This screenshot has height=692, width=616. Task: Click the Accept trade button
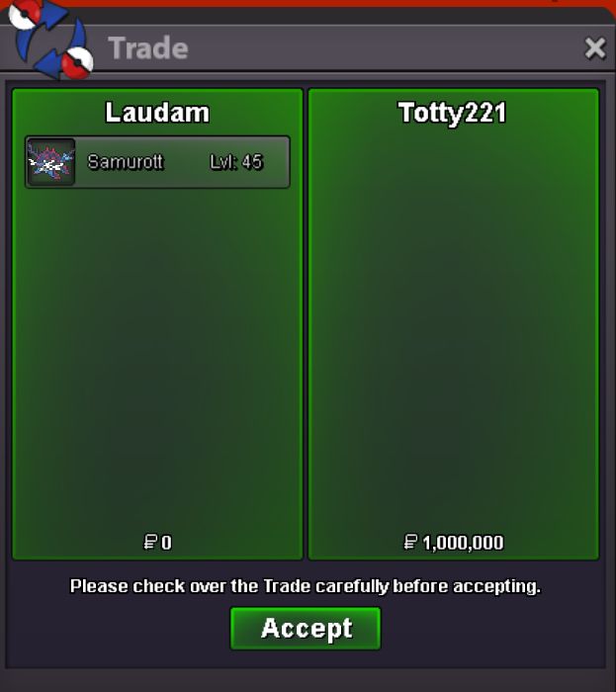[x=306, y=628]
